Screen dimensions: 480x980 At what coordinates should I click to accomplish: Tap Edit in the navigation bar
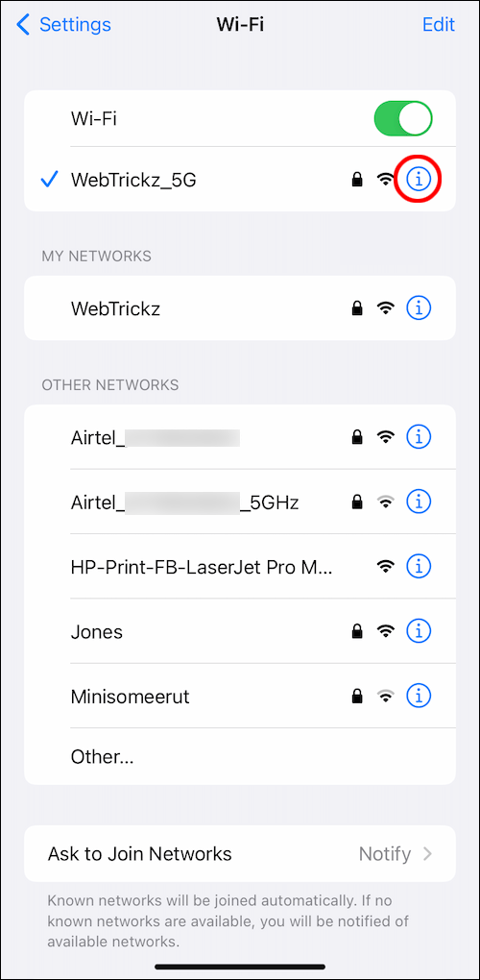coord(439,24)
